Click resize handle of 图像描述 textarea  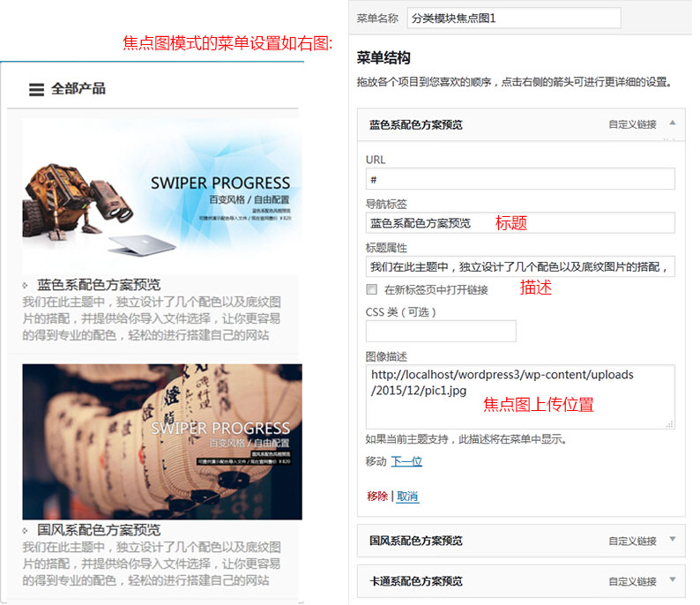click(670, 424)
